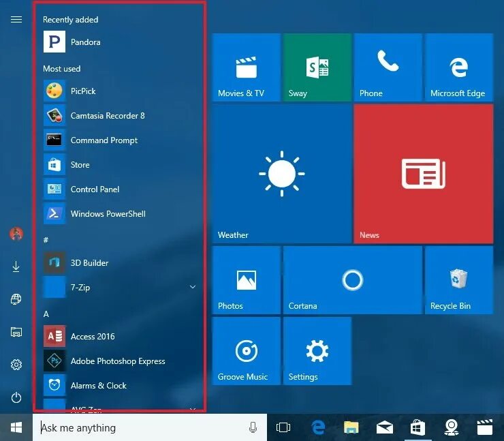This screenshot has width=504, height=441.
Task: Click the Windows Start button on the taskbar
Action: (x=16, y=427)
